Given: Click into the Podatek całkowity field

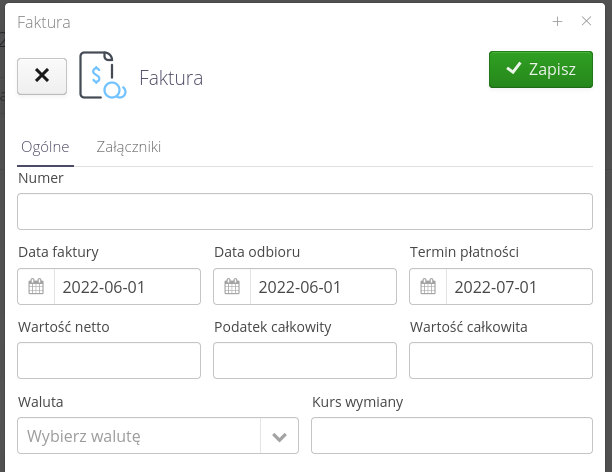Looking at the screenshot, I should [305, 360].
